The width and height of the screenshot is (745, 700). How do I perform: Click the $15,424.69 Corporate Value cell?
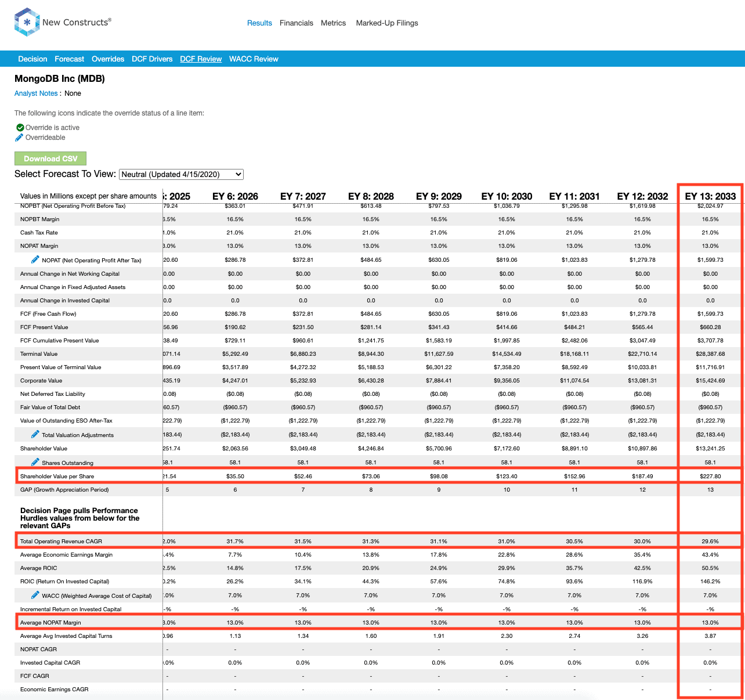click(710, 380)
